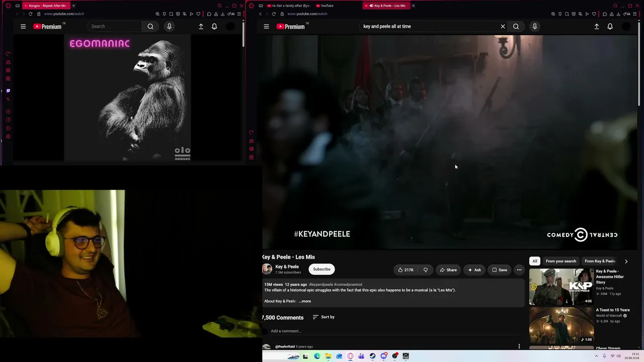Screen dimensions: 644x362
Task: Subscribe to the Key & Peele channel
Action: point(321,269)
